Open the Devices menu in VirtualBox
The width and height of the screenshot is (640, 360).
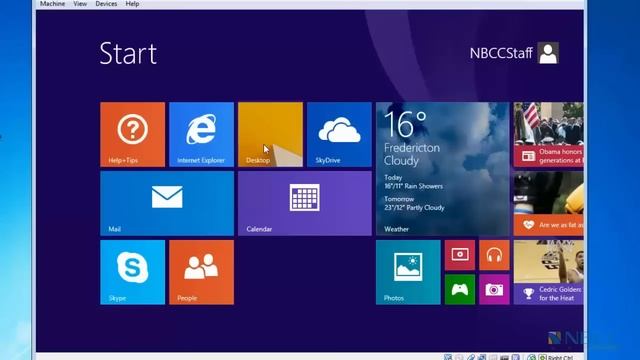[x=106, y=4]
